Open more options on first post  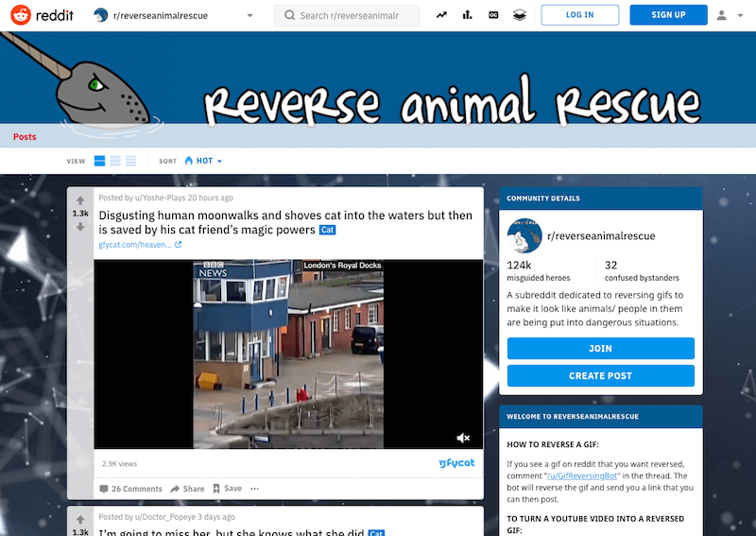click(x=254, y=489)
